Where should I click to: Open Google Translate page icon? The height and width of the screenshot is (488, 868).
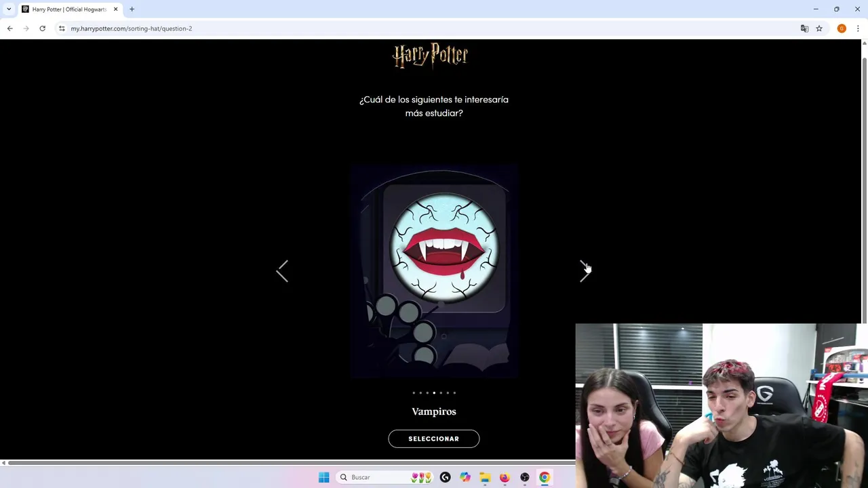pyautogui.click(x=804, y=28)
